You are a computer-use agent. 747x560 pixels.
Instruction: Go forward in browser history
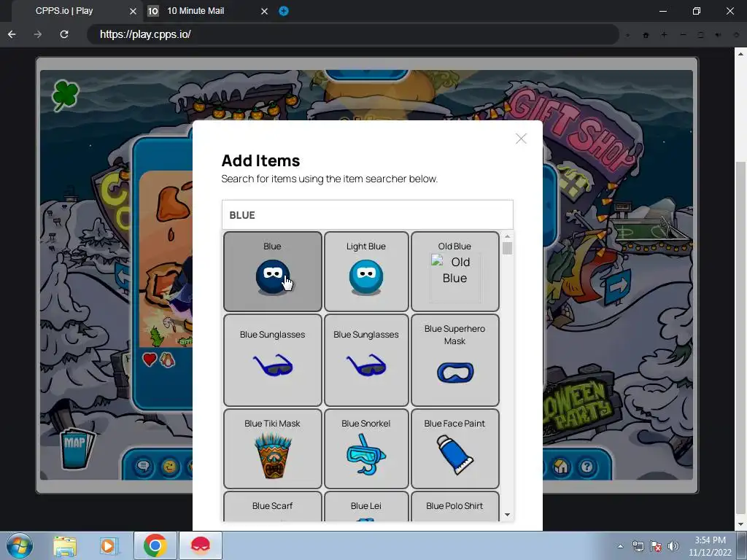38,34
